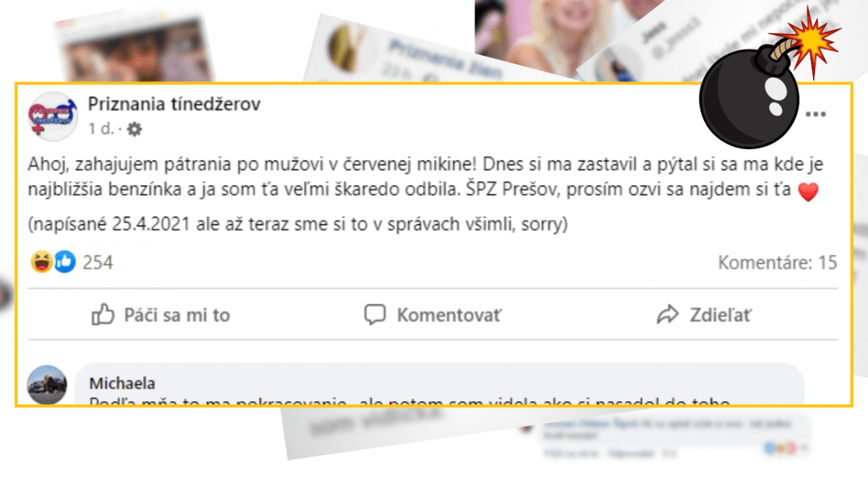The width and height of the screenshot is (868, 488).
Task: Click the laughing haha reaction emoji
Action: point(41,262)
